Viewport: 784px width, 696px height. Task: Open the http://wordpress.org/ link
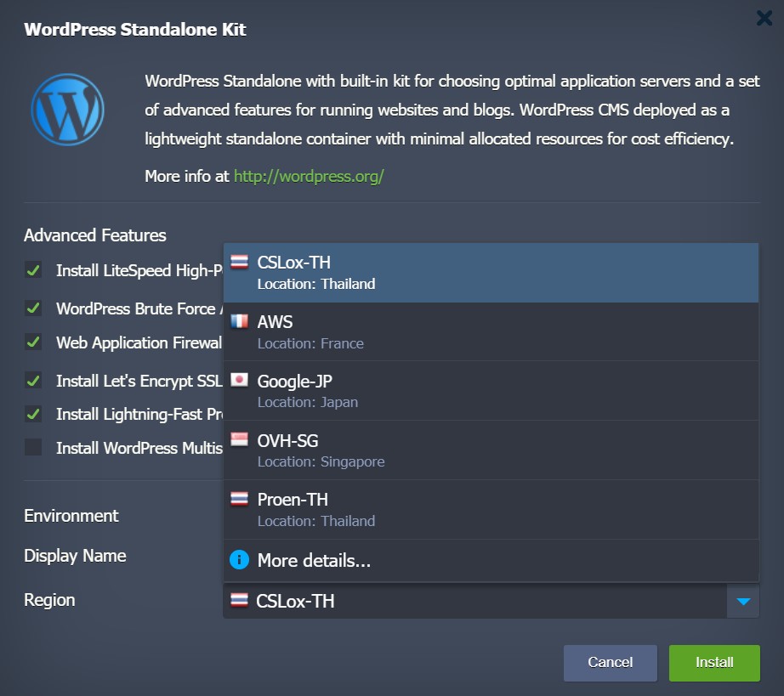[x=309, y=177]
